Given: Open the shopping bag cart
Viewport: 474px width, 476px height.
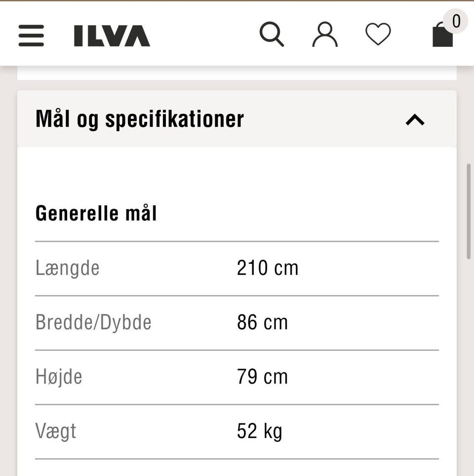Looking at the screenshot, I should pos(442,35).
